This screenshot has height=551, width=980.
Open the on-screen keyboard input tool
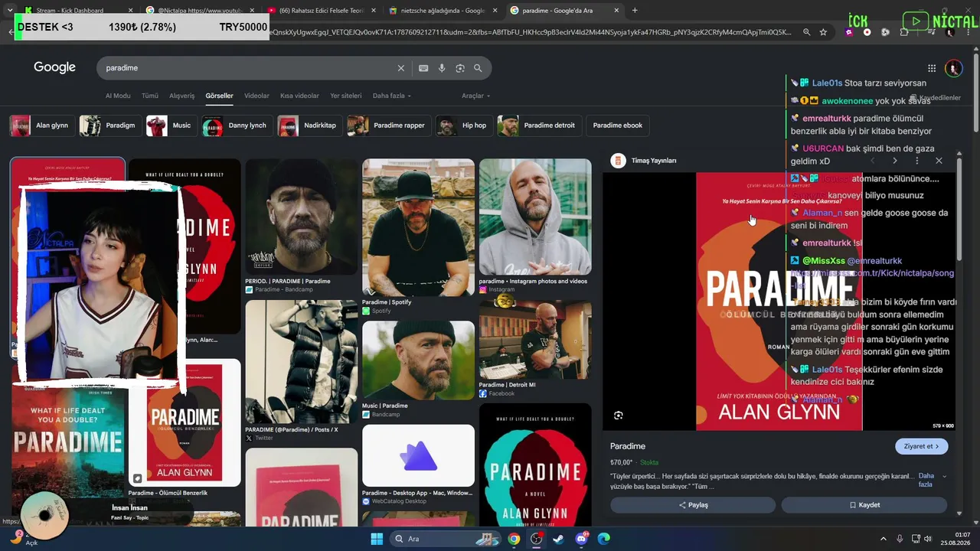click(423, 68)
